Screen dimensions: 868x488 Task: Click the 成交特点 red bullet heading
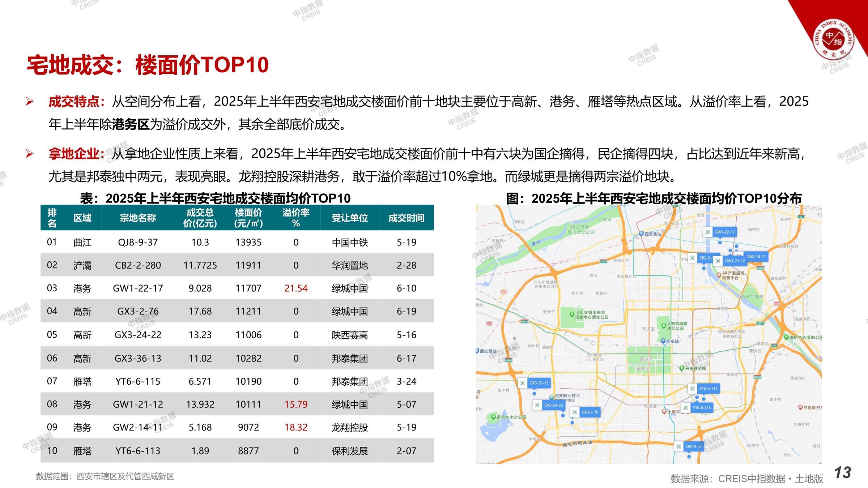74,102
